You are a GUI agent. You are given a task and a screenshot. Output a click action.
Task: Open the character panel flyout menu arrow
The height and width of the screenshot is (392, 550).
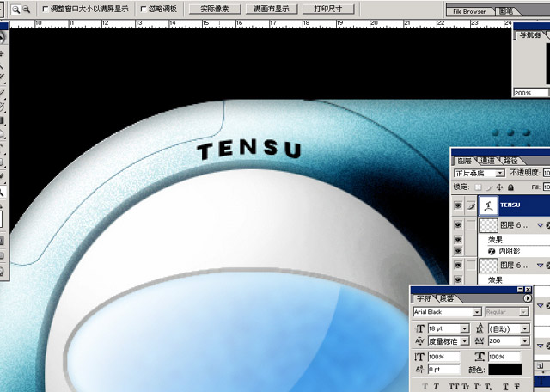point(527,298)
